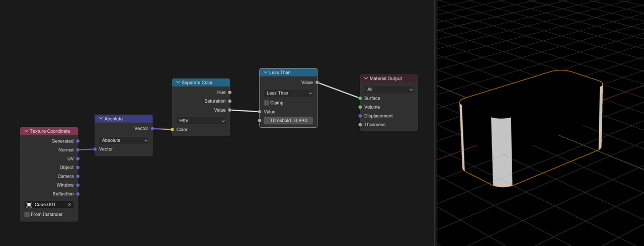The width and height of the screenshot is (644, 246).
Task: Open the Less Than operation dropdown
Action: (288, 93)
